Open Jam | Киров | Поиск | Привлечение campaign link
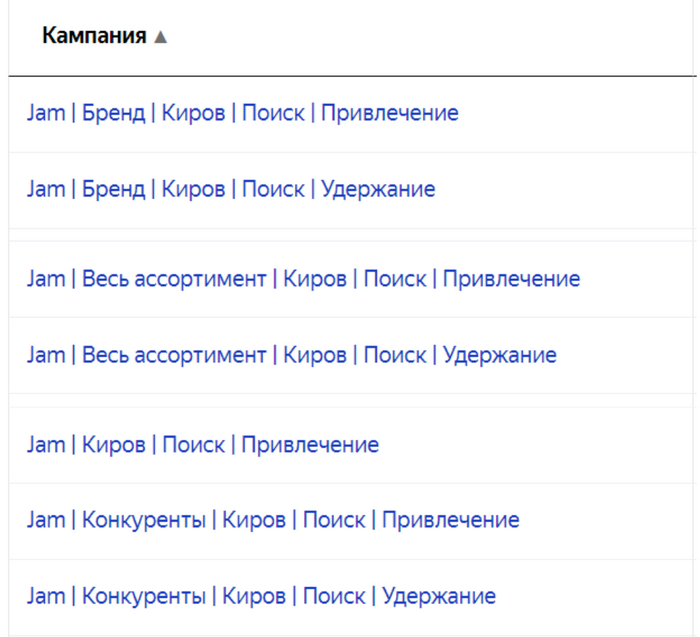Image resolution: width=700 pixels, height=637 pixels. click(x=202, y=444)
